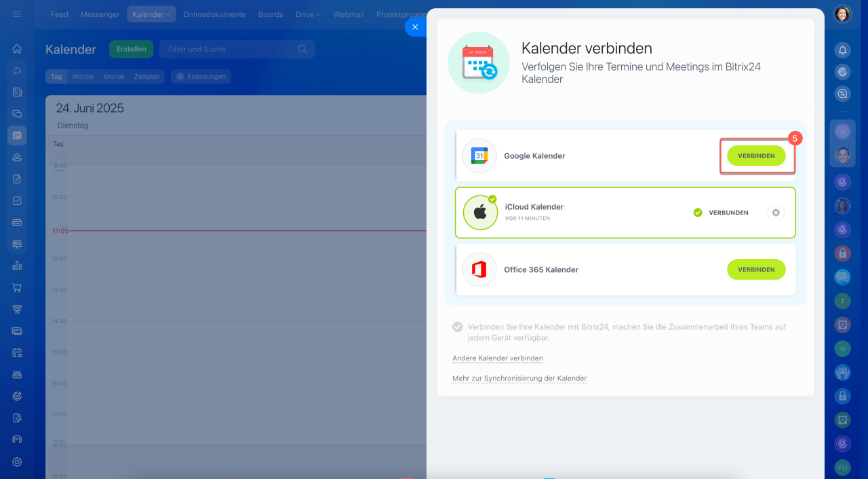
Task: Open green 'T' chat in right panel
Action: tap(842, 301)
